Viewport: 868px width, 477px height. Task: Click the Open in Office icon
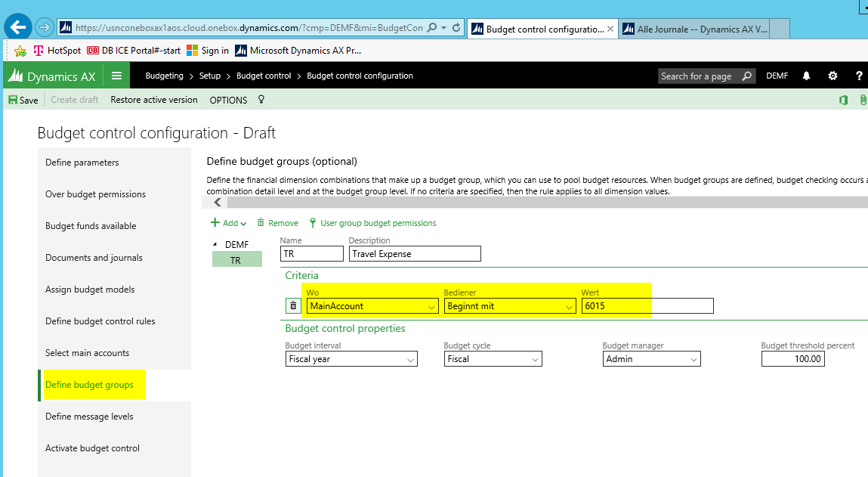point(843,100)
